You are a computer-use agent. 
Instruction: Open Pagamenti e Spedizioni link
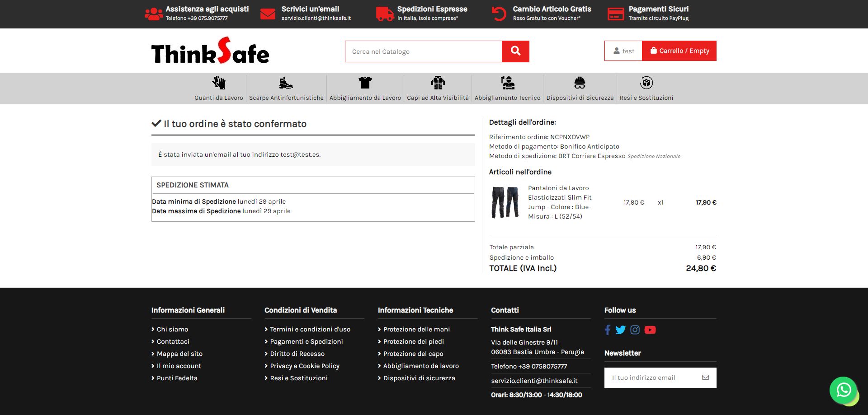coord(307,341)
